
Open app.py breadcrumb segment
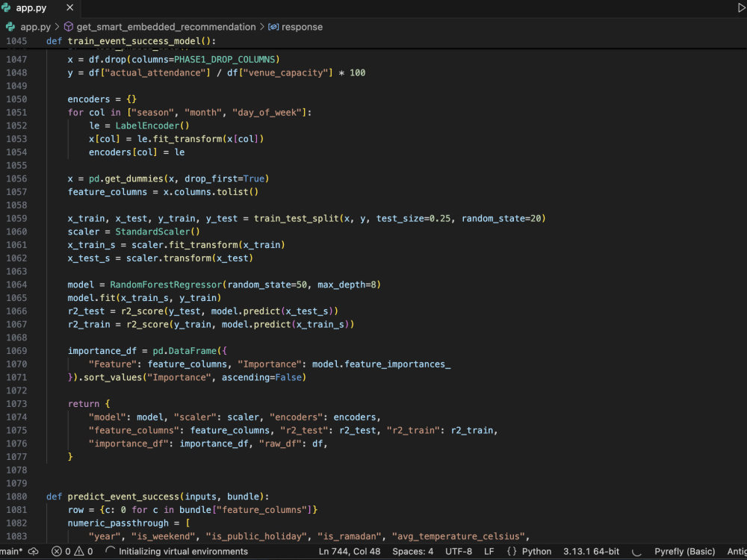[x=35, y=27]
